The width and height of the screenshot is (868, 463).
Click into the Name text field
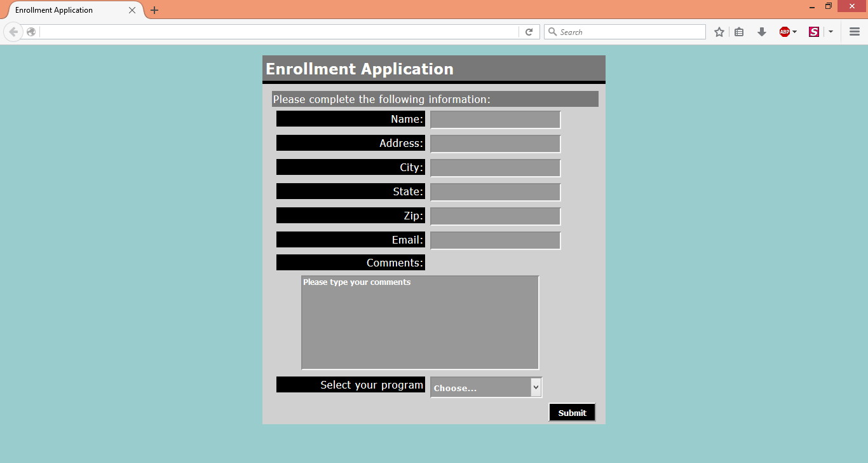(495, 120)
